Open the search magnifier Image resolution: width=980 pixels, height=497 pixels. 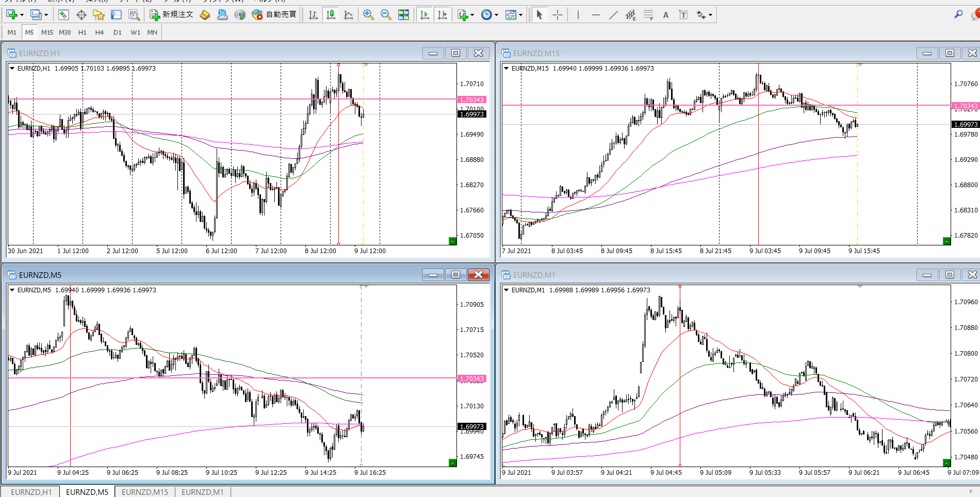point(958,14)
